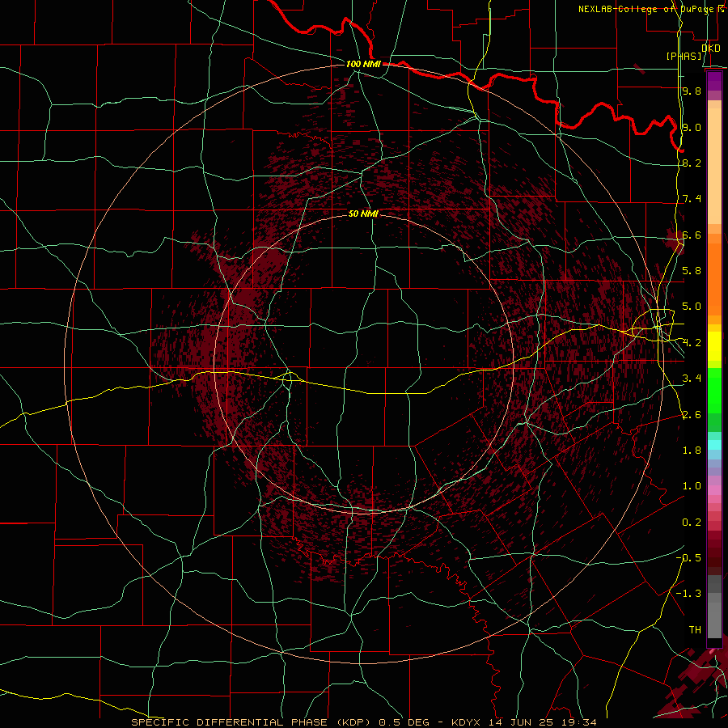This screenshot has height=728, width=728.
Task: Click the 9.0 value on the color scale
Action: coord(692,127)
